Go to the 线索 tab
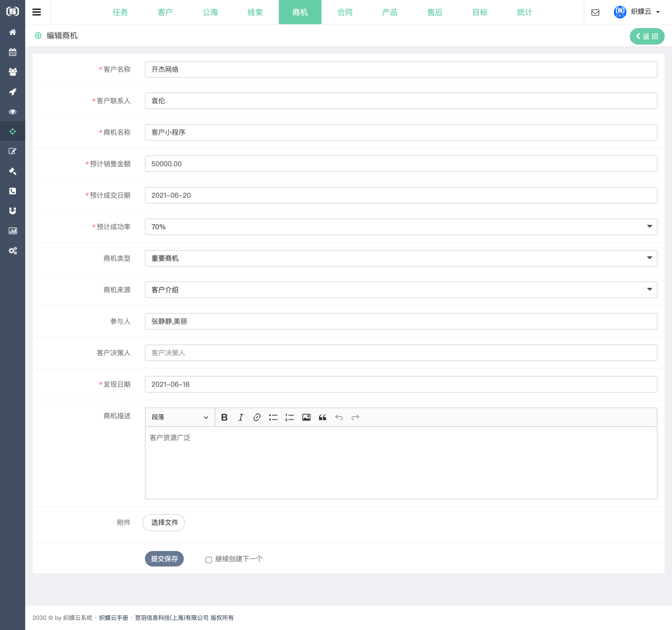The image size is (672, 630). [255, 13]
